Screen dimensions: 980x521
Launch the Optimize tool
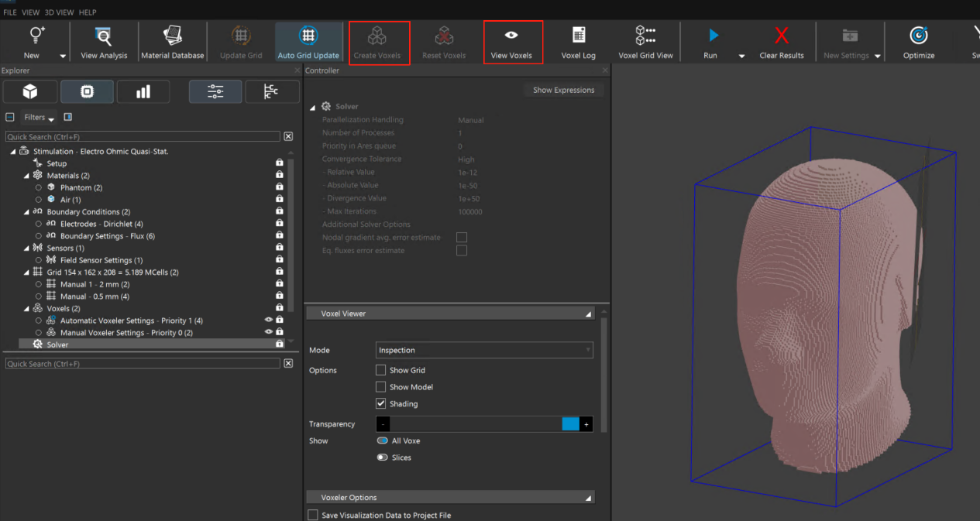point(918,36)
